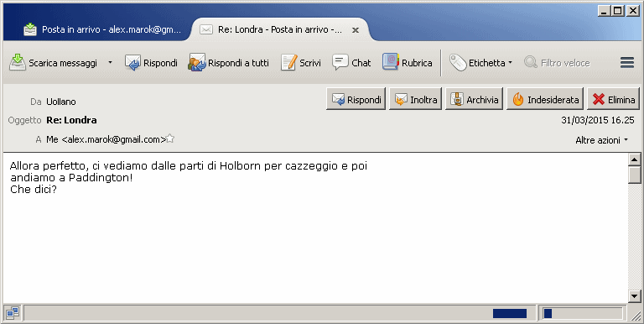
Task: Close the Re: Londra tab
Action: coord(356,30)
